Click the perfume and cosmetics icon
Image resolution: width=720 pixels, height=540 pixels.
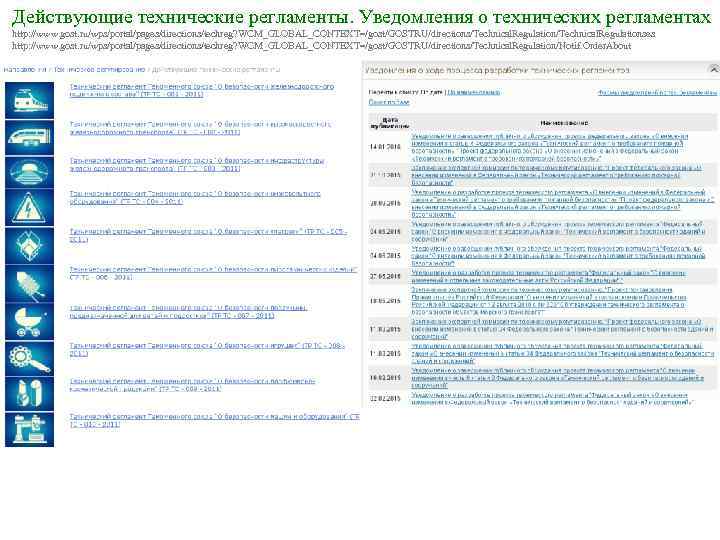(29, 394)
